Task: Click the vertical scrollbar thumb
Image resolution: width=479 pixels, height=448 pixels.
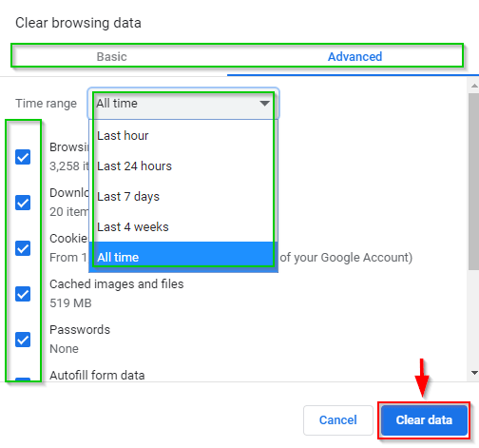Action: 474,182
